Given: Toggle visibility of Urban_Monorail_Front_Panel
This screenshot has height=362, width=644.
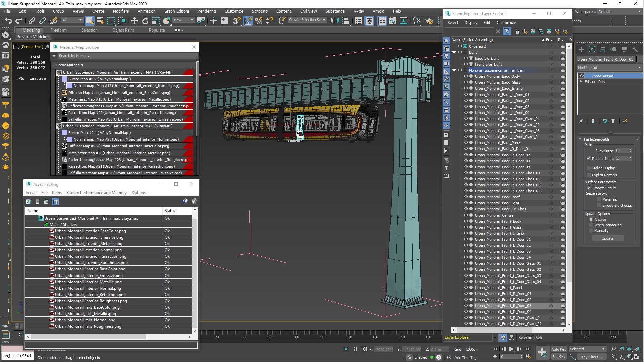Looking at the screenshot, I should click(x=466, y=288).
